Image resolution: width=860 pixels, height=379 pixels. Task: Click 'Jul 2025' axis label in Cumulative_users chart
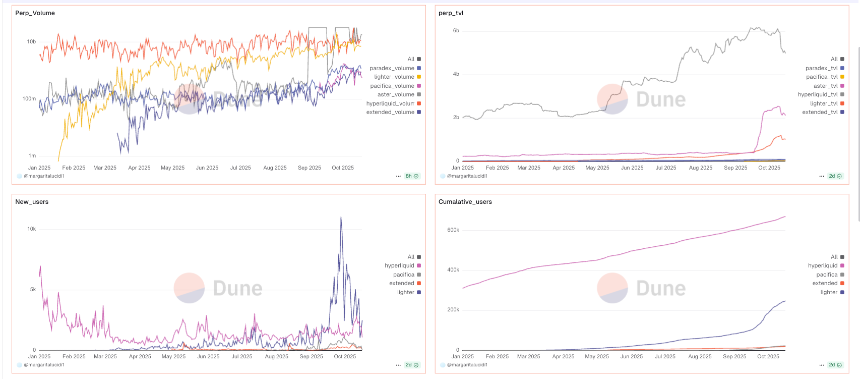(x=665, y=356)
